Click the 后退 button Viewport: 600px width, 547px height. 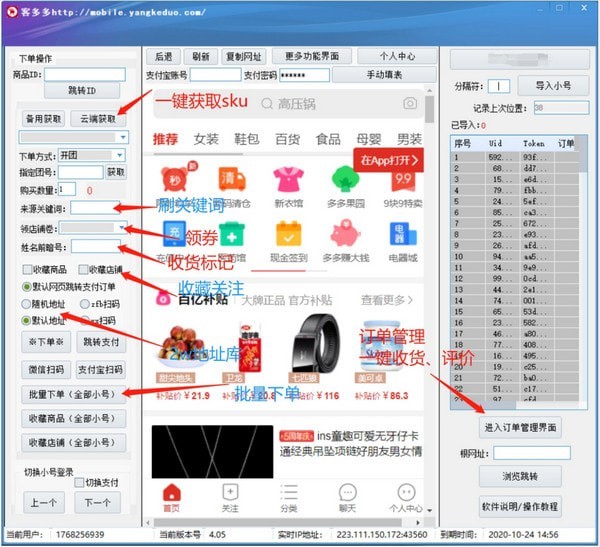point(163,57)
